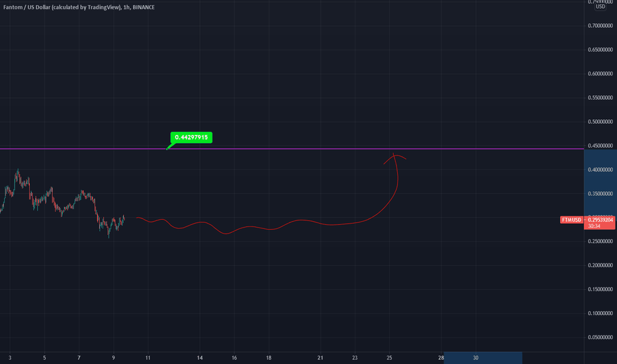
Task: Click date 14 on the time axis
Action: coord(200,357)
